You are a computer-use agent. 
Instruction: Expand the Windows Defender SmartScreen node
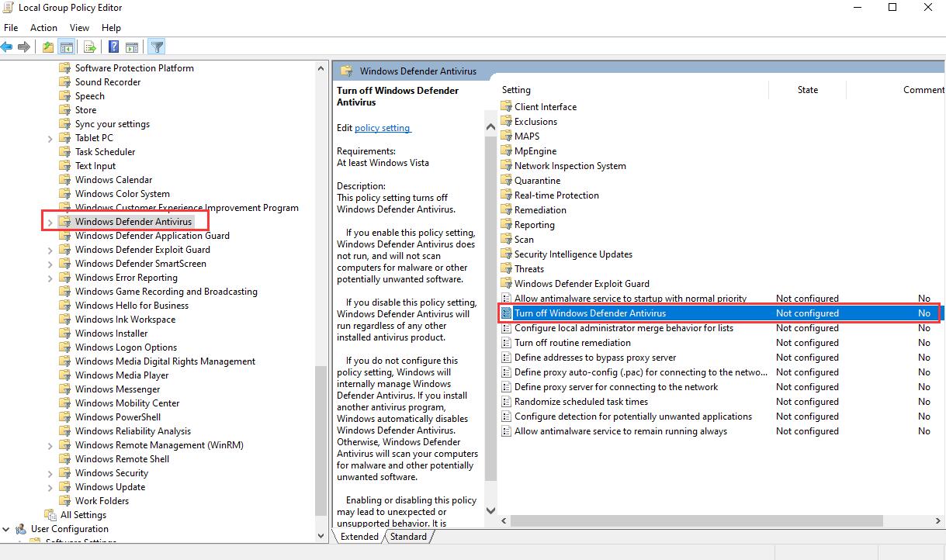click(x=50, y=264)
